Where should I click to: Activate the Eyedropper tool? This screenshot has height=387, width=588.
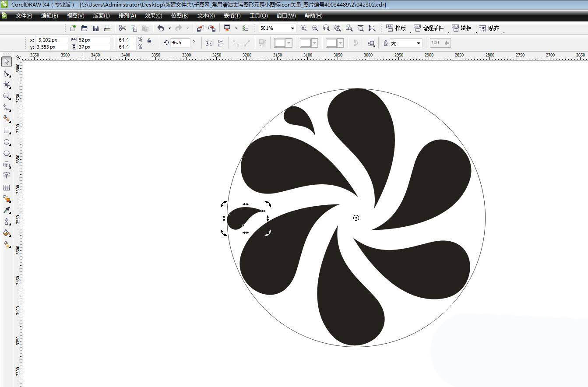tap(7, 210)
